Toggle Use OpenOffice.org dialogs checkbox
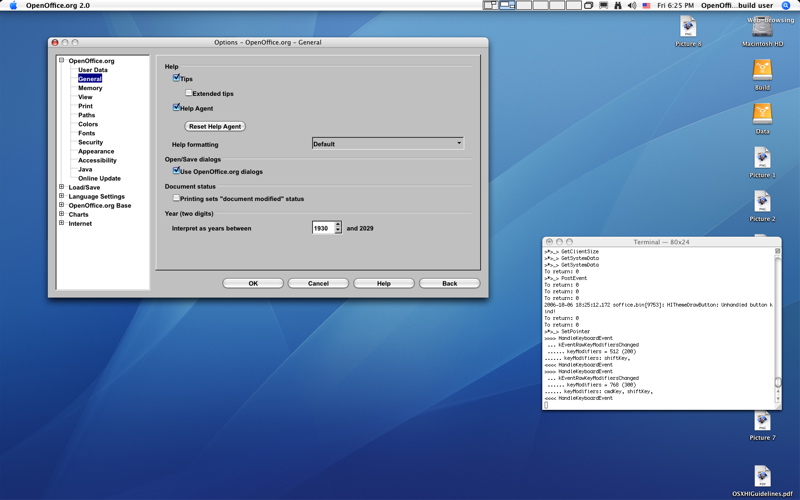This screenshot has width=800, height=500. pyautogui.click(x=176, y=170)
